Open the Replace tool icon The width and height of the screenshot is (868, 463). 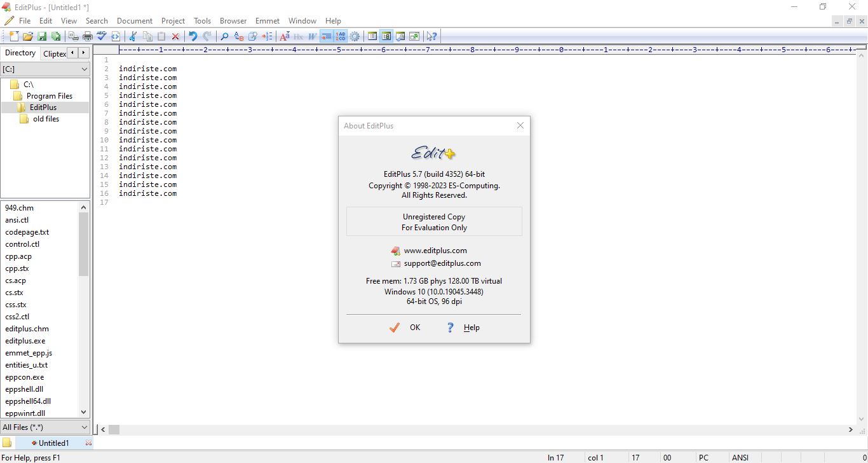tap(239, 36)
